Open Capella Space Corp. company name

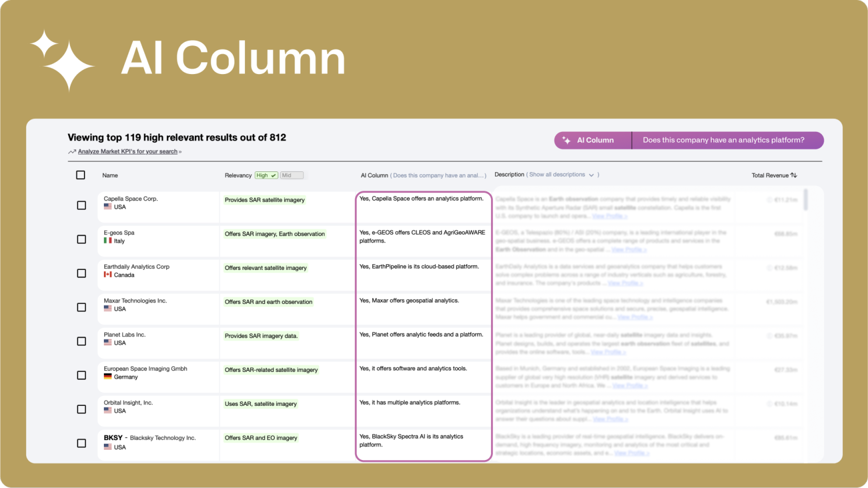(x=131, y=199)
